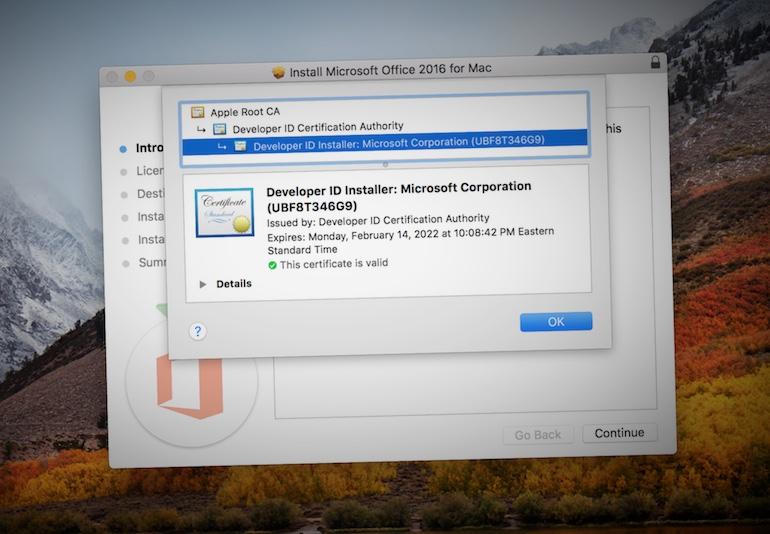The image size is (770, 534).
Task: Select Developer ID Installer: Microsoft Corporation row
Action: point(385,143)
